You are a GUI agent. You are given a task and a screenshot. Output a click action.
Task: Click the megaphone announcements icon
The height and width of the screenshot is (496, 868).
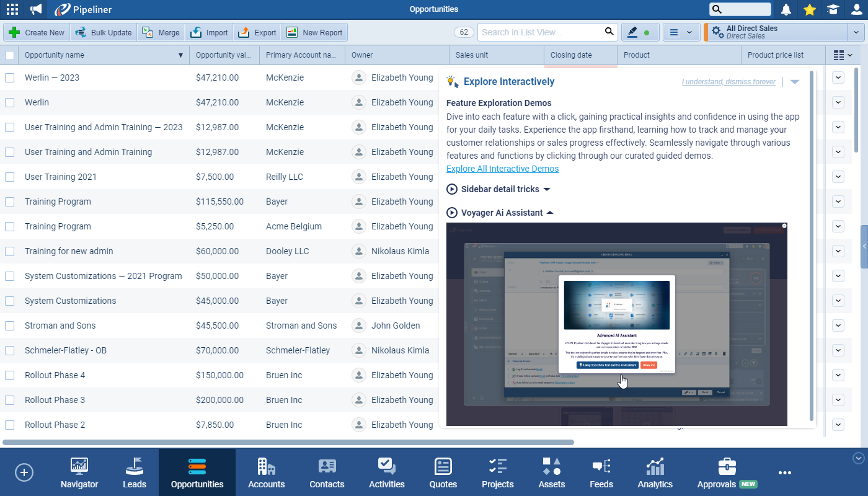[x=36, y=9]
